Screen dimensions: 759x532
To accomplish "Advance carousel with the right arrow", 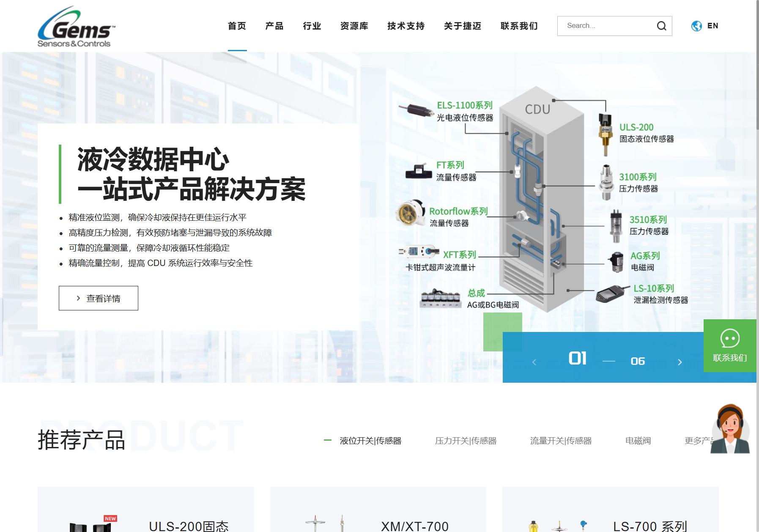I will [680, 362].
